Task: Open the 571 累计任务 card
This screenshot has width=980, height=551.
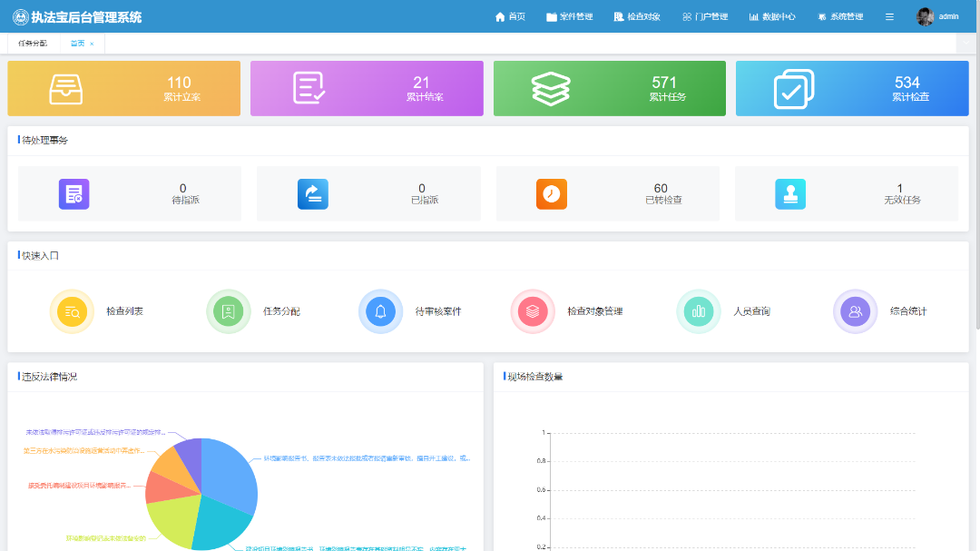Action: tap(610, 88)
